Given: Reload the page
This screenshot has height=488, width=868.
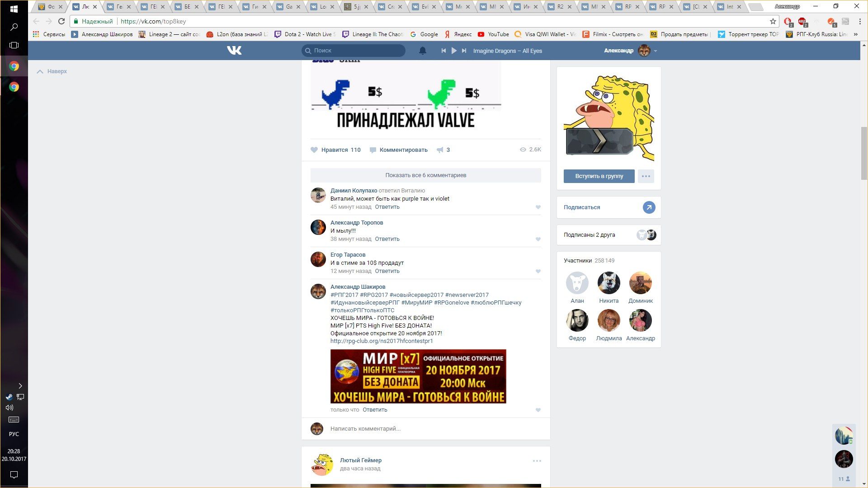Looking at the screenshot, I should coord(61,21).
